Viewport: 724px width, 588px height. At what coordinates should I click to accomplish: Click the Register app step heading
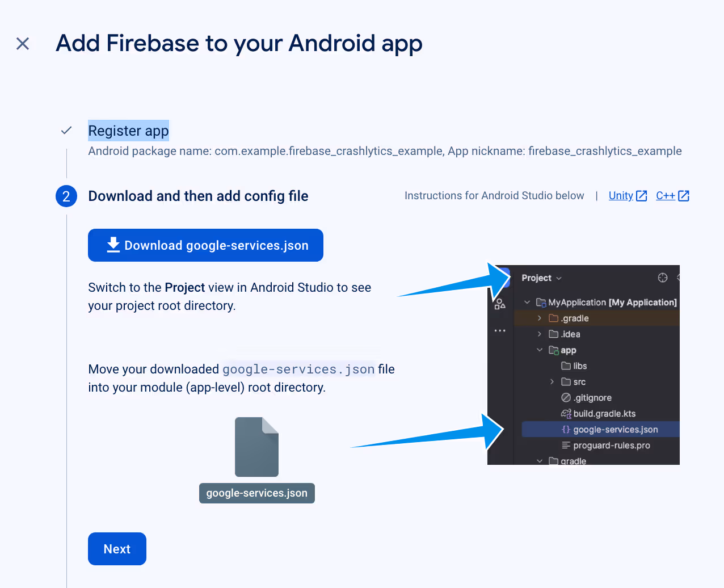coord(128,131)
